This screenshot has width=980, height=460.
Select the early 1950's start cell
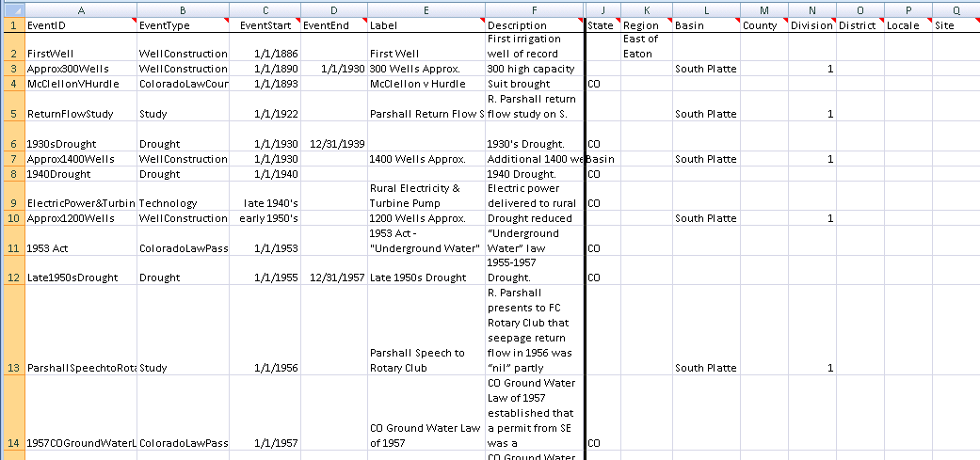(265, 218)
